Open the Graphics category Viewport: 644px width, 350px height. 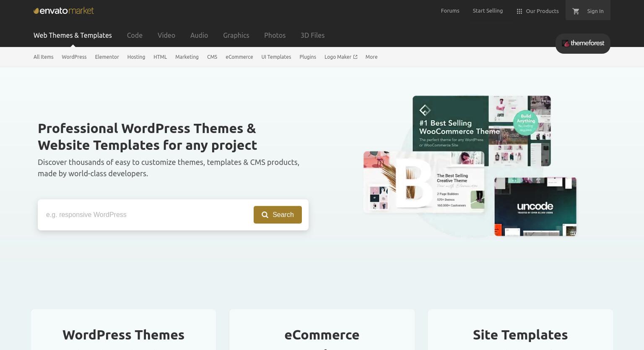pyautogui.click(x=236, y=35)
